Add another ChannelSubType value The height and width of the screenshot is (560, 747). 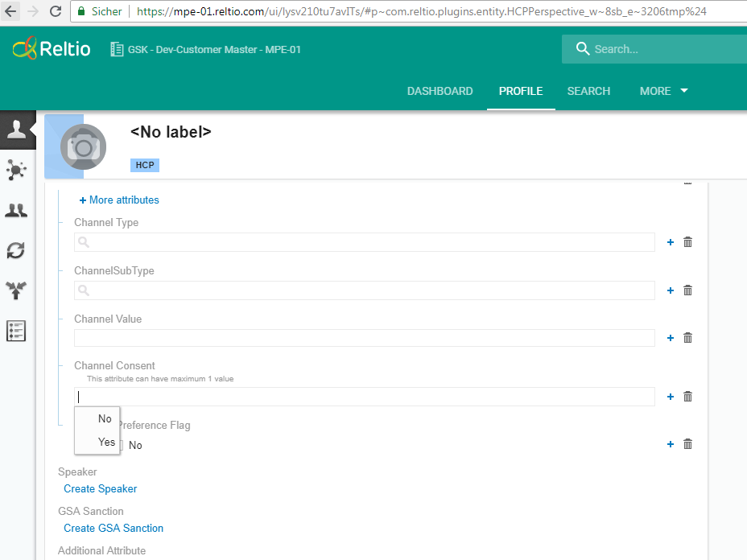point(671,290)
